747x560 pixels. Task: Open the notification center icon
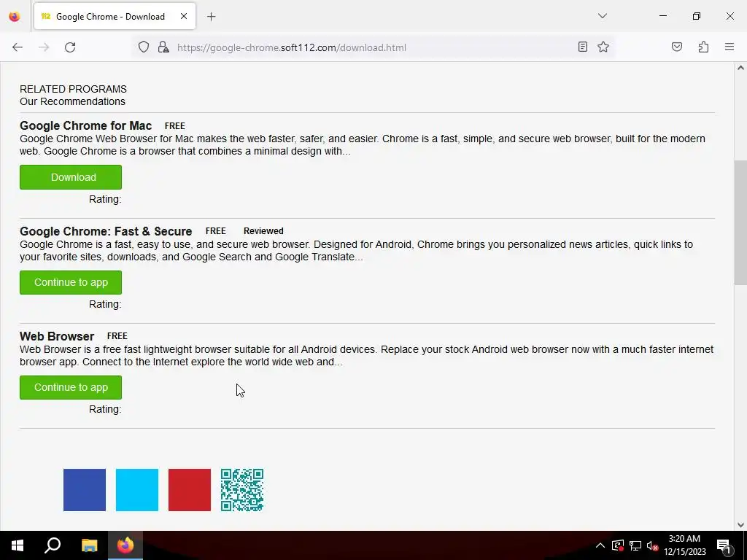click(x=724, y=545)
